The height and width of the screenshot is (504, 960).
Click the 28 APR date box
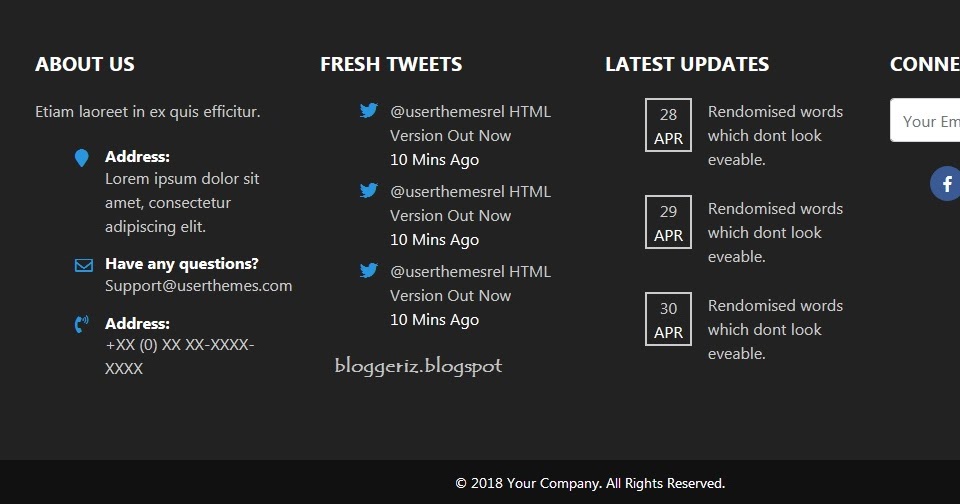click(668, 126)
